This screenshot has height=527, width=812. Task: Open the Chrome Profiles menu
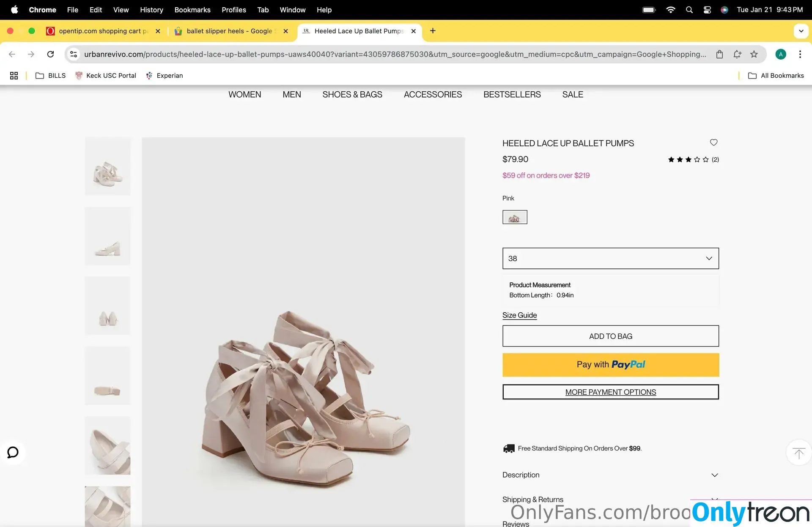[x=234, y=10]
